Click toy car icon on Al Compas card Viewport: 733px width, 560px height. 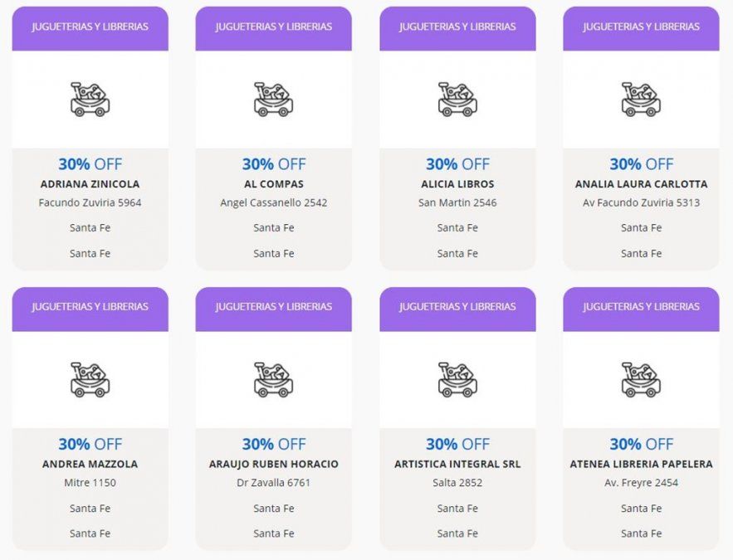(273, 100)
